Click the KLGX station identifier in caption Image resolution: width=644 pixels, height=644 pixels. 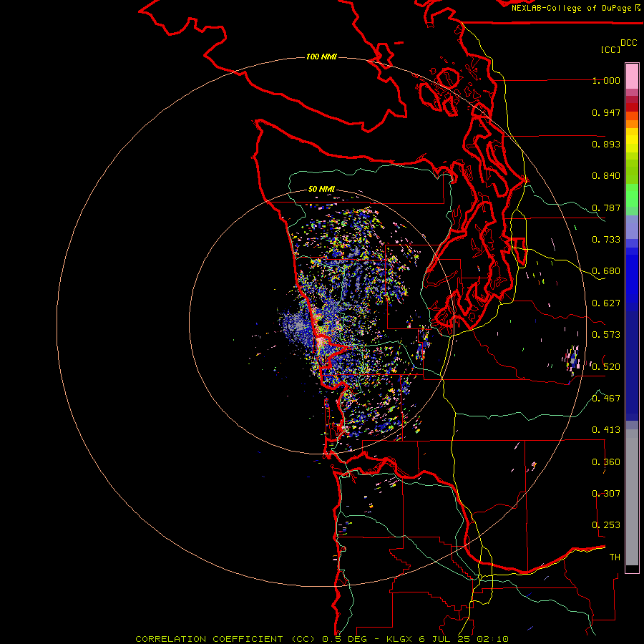(x=399, y=639)
